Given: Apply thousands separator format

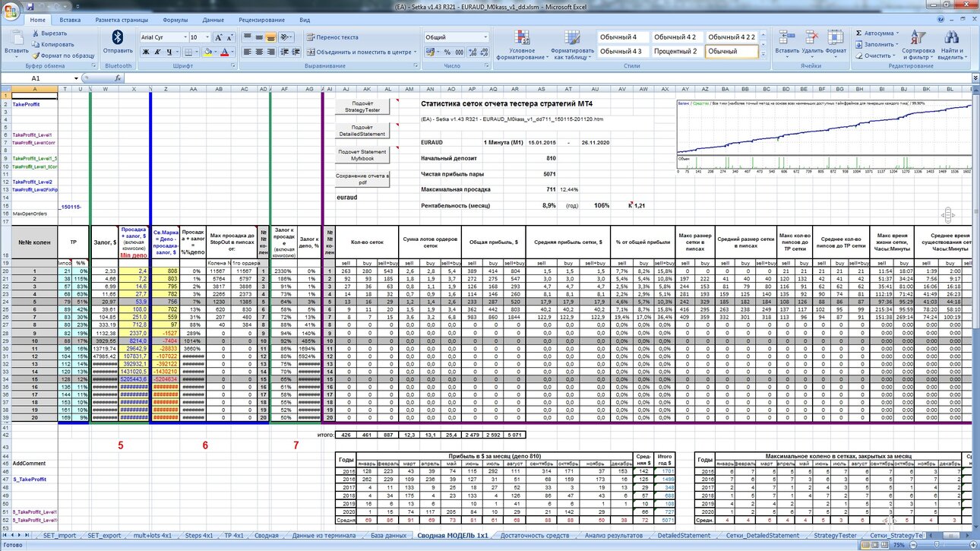Looking at the screenshot, I should pos(459,52).
